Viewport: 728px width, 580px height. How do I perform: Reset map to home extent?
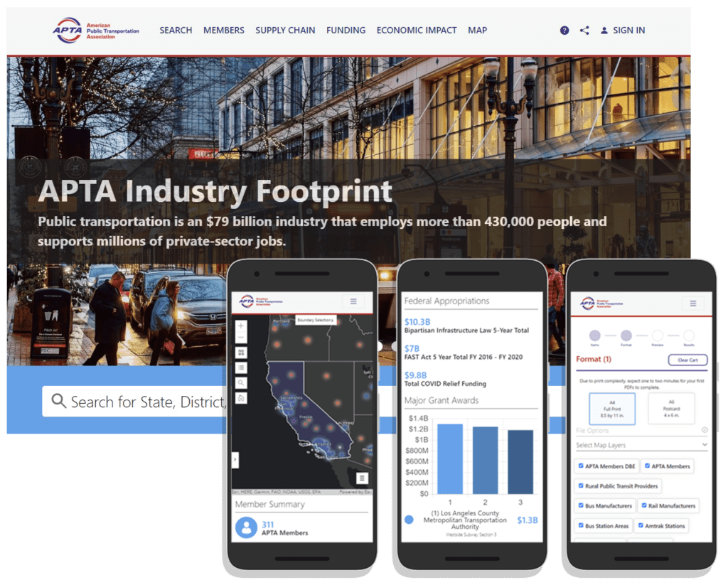tap(241, 398)
